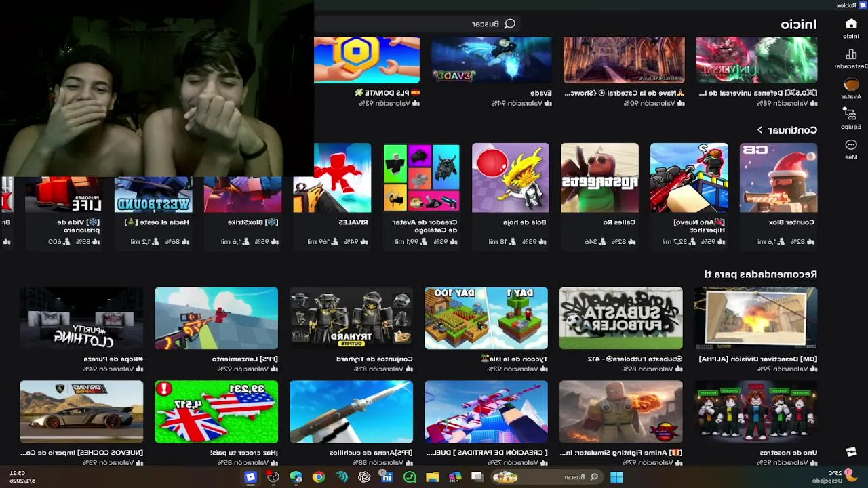The image size is (868, 488).
Task: Open the Task View icon in the taskbar
Action: 477,477
